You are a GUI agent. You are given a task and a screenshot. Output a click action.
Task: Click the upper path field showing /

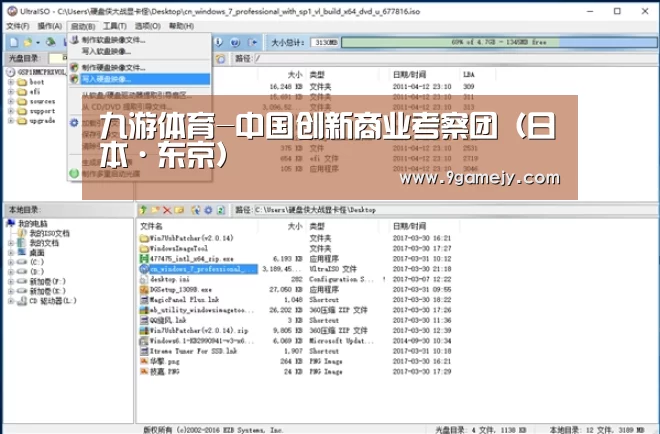tap(456, 59)
